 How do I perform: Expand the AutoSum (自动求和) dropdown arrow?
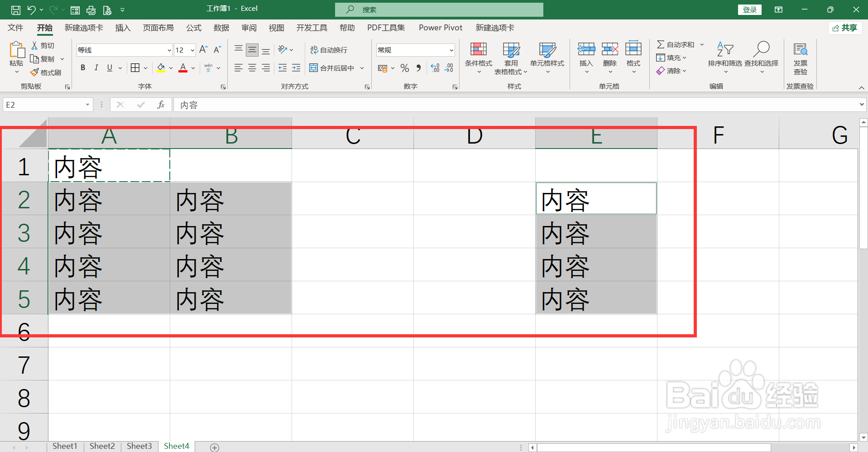click(702, 44)
